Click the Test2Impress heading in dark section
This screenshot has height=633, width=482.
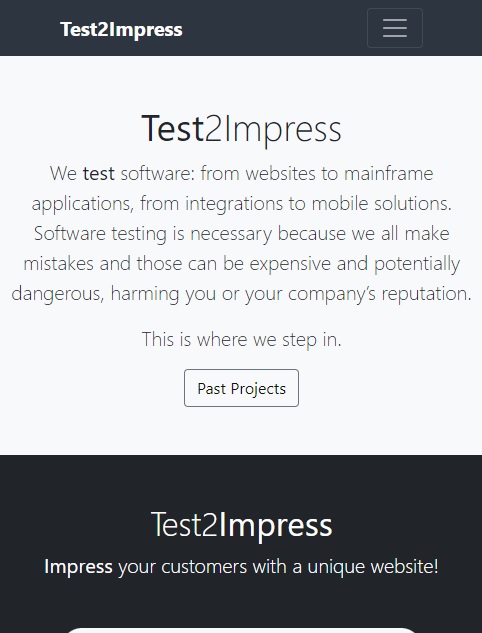point(241,525)
